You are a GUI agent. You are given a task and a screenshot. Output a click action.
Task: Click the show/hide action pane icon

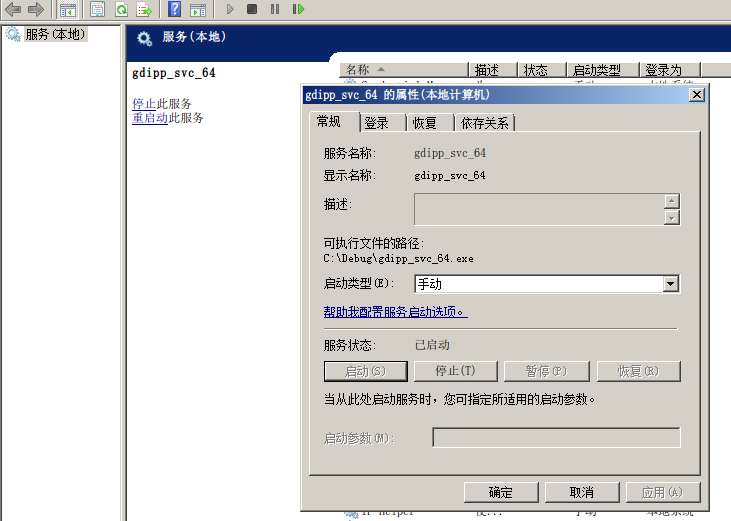tap(198, 10)
